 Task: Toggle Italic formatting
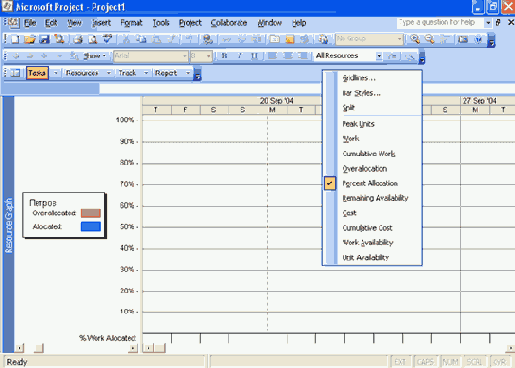(x=239, y=56)
